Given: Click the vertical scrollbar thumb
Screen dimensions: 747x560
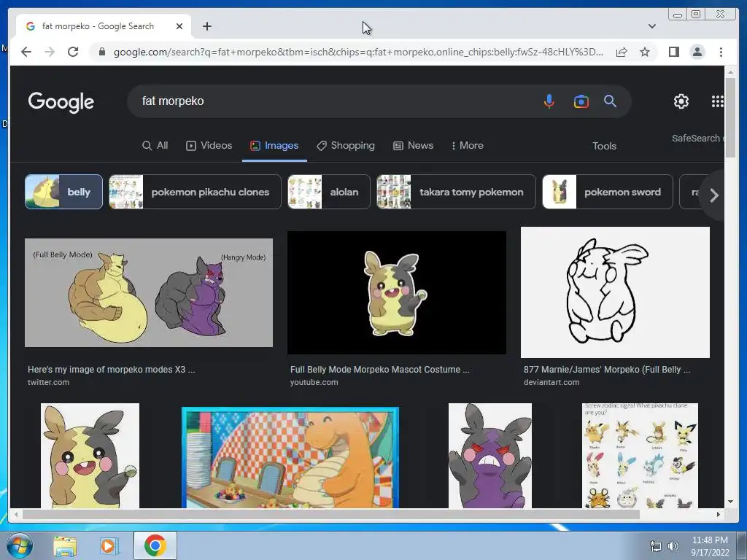Looking at the screenshot, I should click(730, 117).
